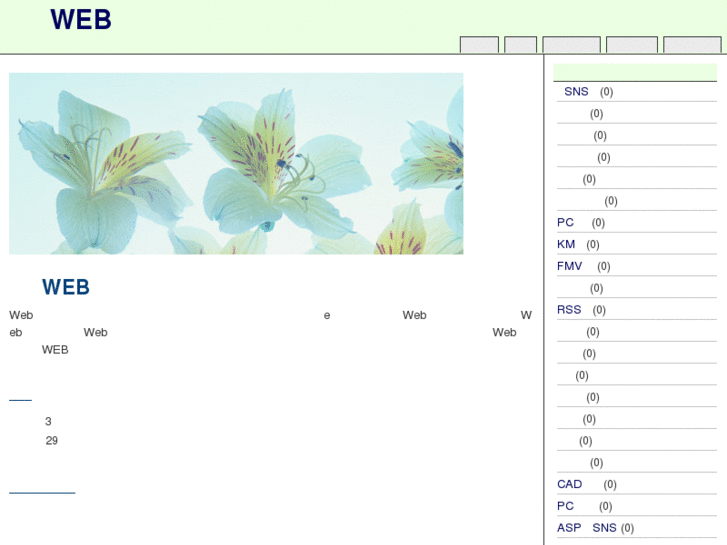Click the large WEB site title in header
The width and height of the screenshot is (727, 545).
coord(81,20)
